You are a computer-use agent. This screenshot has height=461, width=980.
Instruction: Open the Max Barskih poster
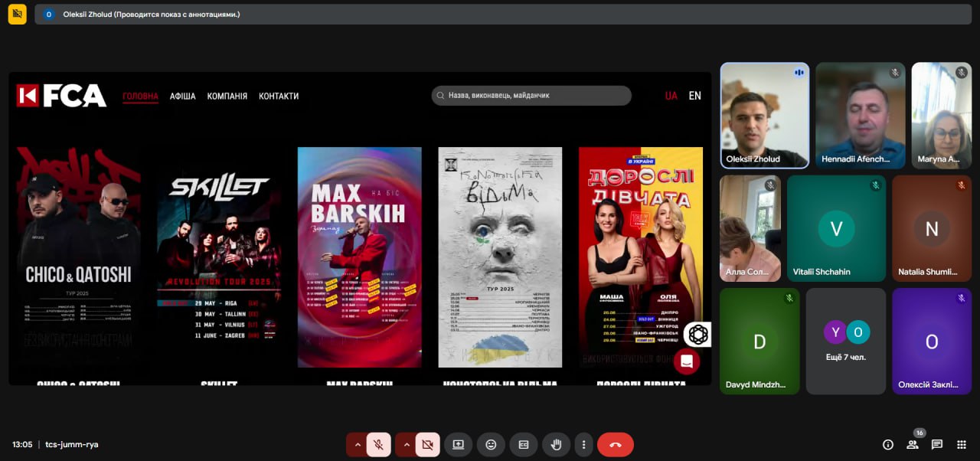click(x=360, y=257)
